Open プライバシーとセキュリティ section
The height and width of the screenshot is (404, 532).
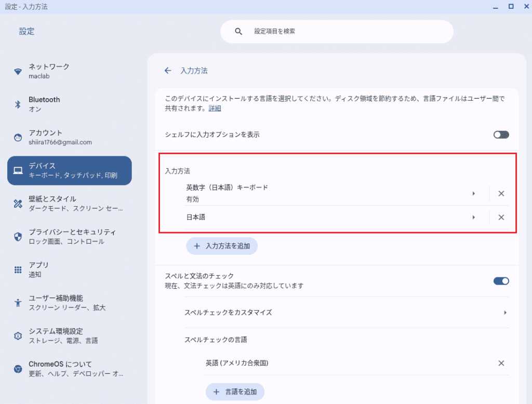point(70,236)
